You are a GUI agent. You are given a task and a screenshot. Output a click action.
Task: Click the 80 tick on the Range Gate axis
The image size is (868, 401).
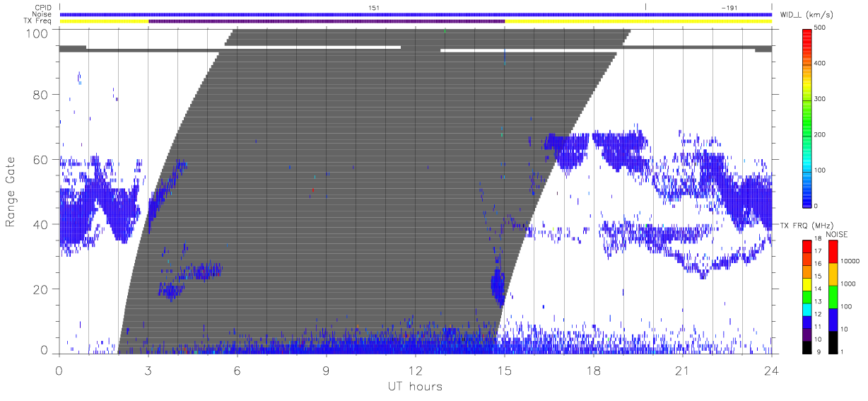click(42, 94)
